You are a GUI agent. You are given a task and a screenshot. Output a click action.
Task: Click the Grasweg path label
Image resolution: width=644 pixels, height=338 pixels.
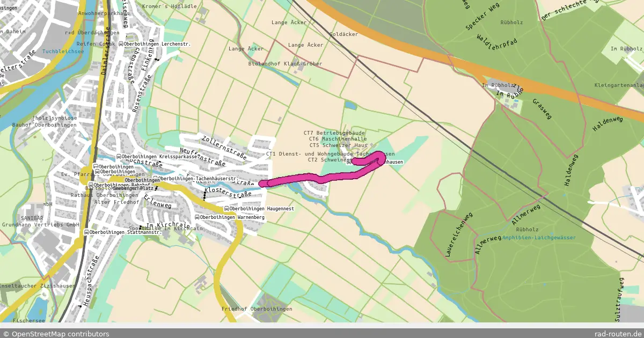pyautogui.click(x=542, y=108)
